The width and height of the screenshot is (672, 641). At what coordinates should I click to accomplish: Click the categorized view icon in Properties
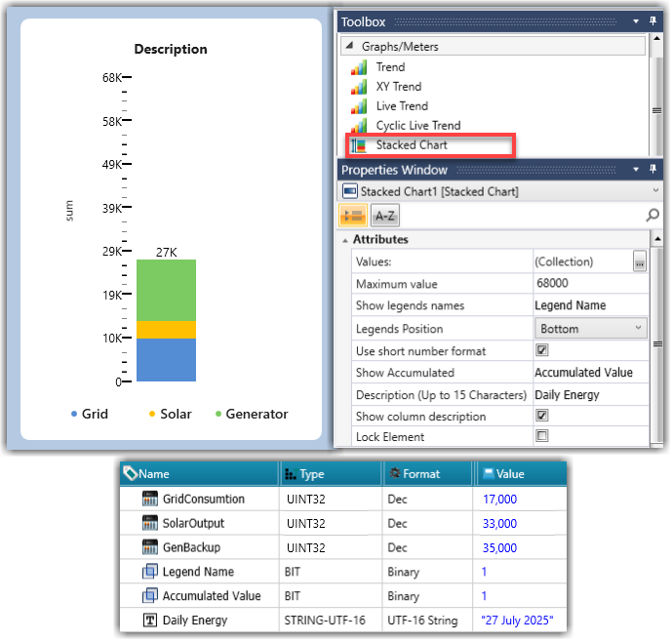tap(352, 216)
